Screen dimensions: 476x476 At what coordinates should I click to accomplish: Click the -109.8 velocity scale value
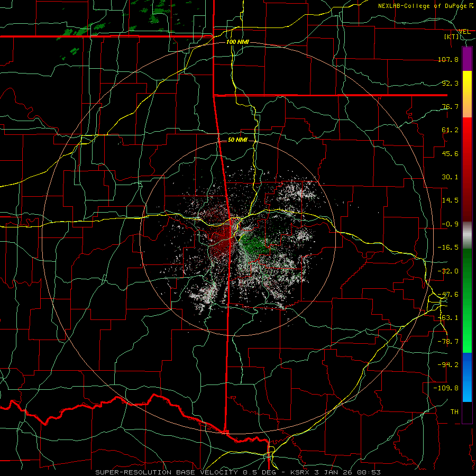446,388
